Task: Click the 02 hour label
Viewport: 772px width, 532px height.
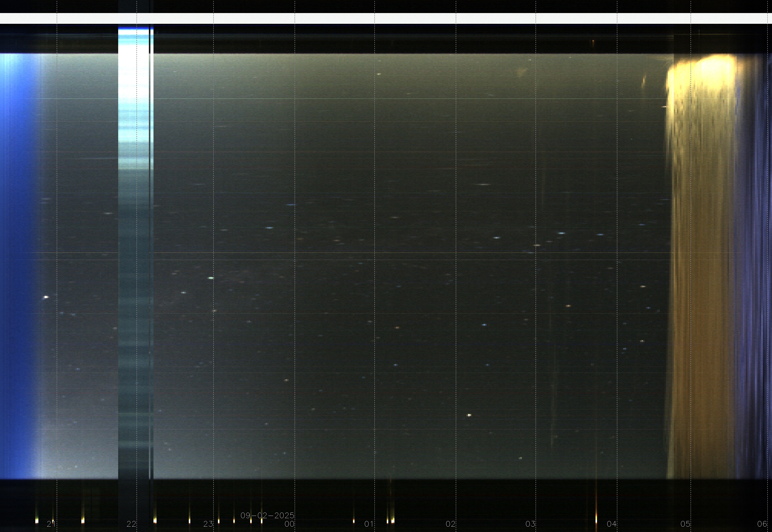Action: click(x=451, y=524)
